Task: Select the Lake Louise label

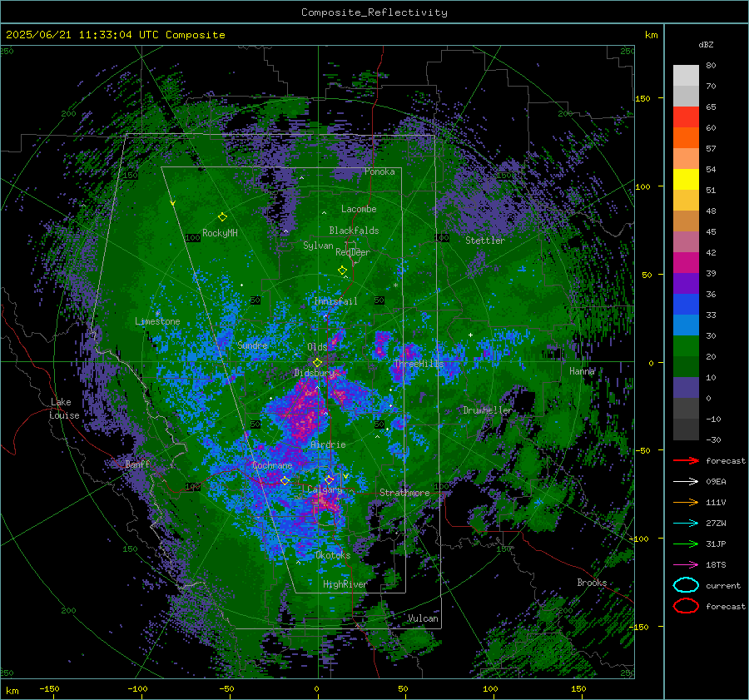Action: (x=64, y=409)
